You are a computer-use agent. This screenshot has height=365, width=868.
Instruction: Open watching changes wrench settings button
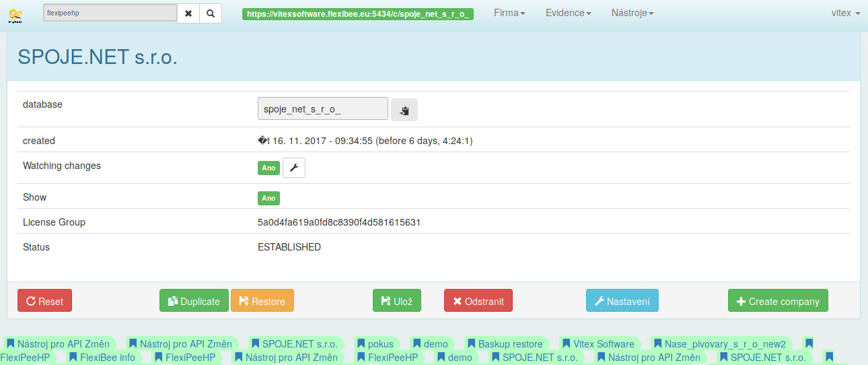pos(294,168)
